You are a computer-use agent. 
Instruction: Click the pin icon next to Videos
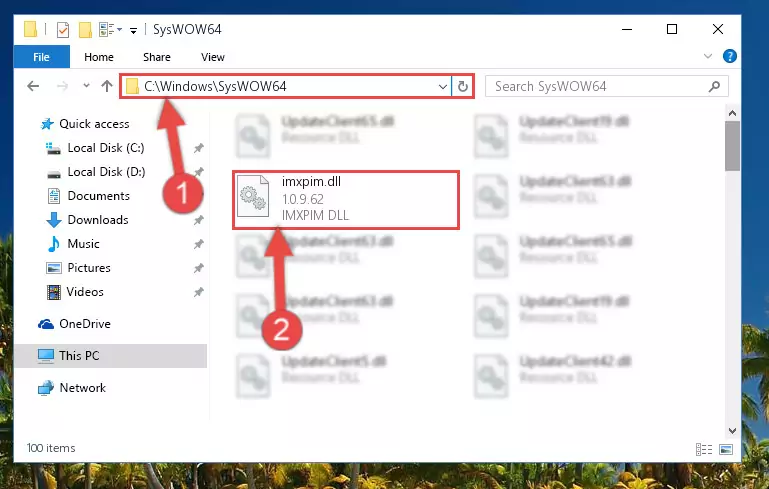point(199,292)
